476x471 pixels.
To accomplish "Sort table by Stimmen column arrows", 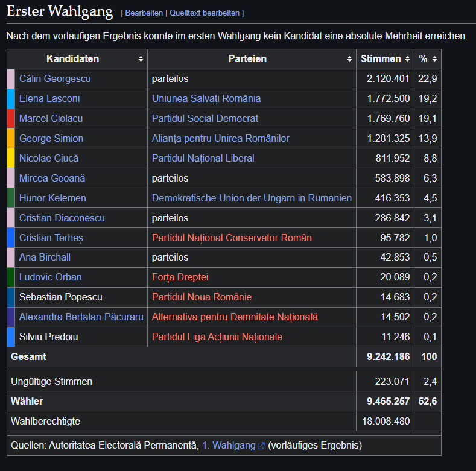I will 407,59.
